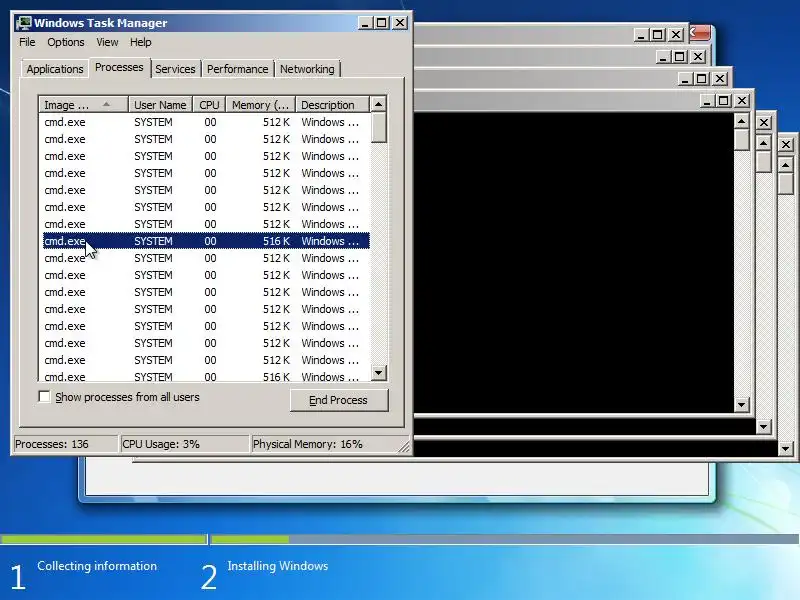Image resolution: width=800 pixels, height=600 pixels.
Task: Open the Help menu
Action: pyautogui.click(x=140, y=42)
